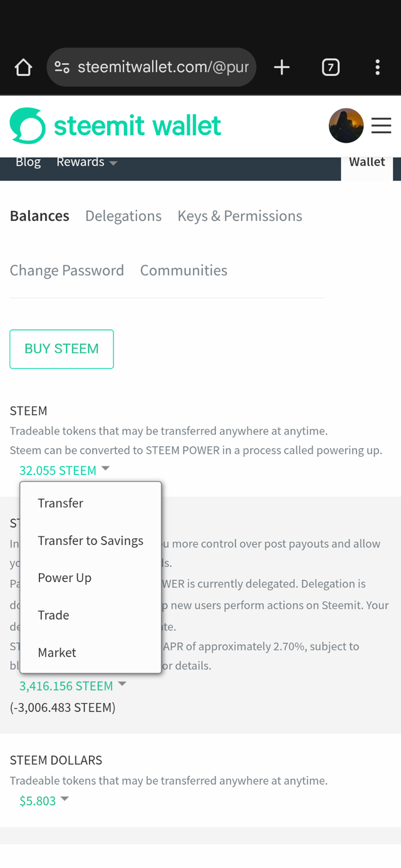Open the browser three-dot menu

pyautogui.click(x=377, y=68)
